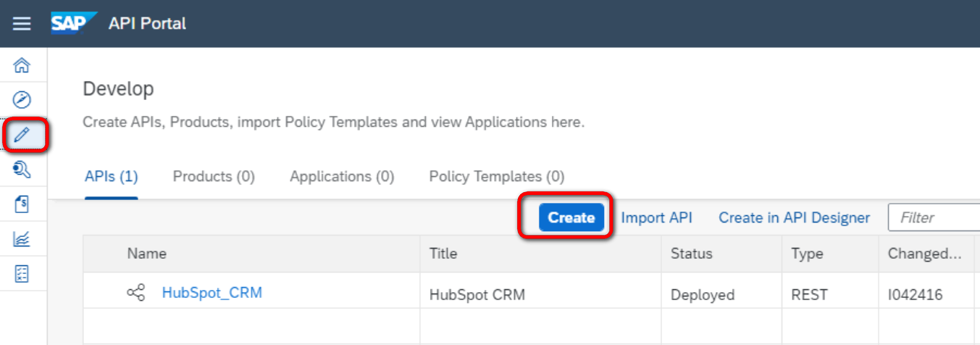Screen dimensions: 980x345
Task: Go to Home icon in sidebar
Action: click(22, 66)
